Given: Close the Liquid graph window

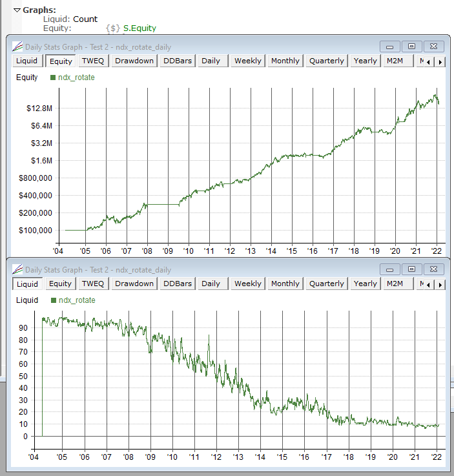Looking at the screenshot, I should [434, 269].
